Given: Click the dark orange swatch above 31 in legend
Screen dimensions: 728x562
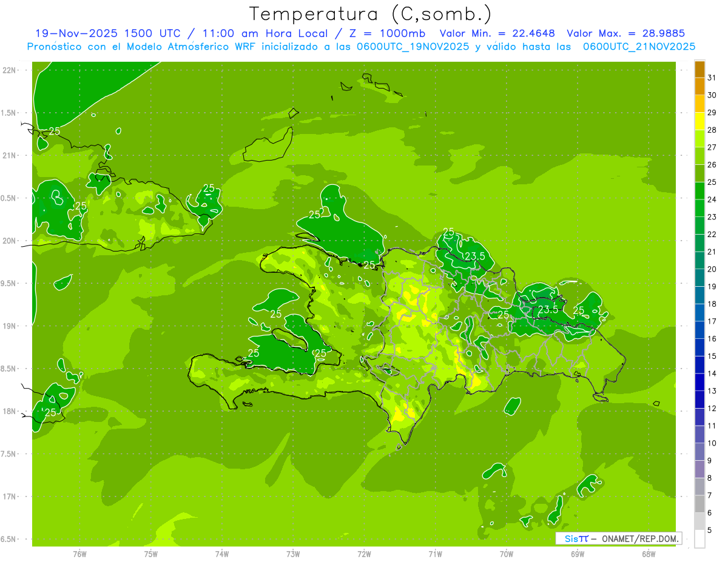Looking at the screenshot, I should (x=699, y=69).
